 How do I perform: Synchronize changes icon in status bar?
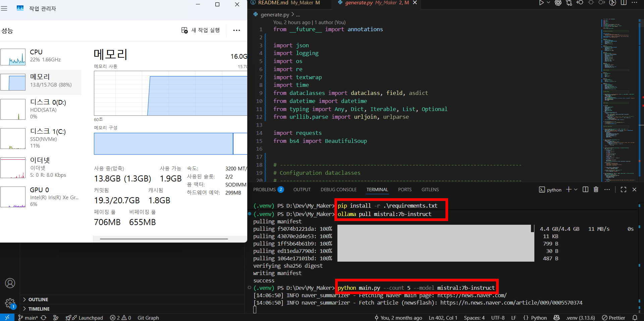(x=44, y=318)
